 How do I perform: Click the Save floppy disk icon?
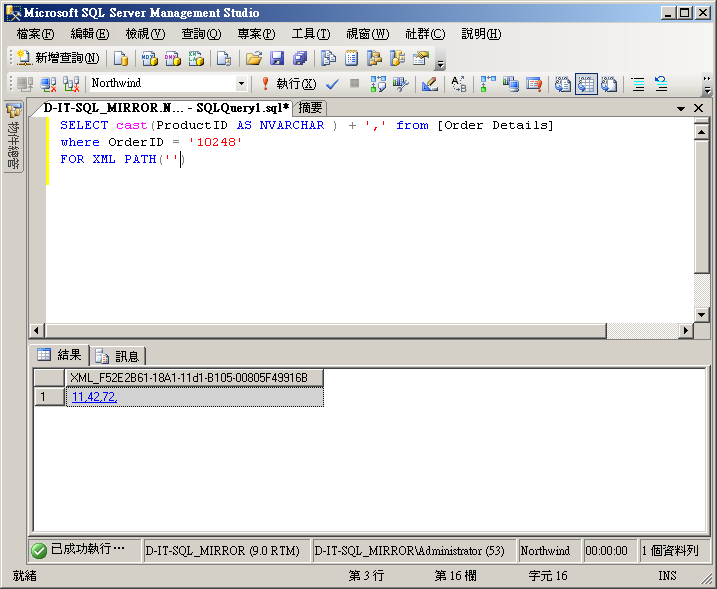point(277,59)
